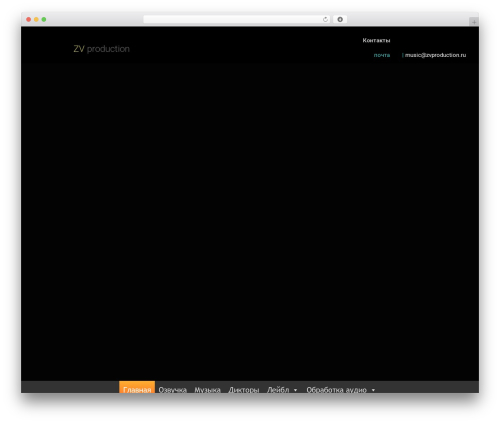Click the browser download/extension icon
Screen dimensions: 500x423
340,19
